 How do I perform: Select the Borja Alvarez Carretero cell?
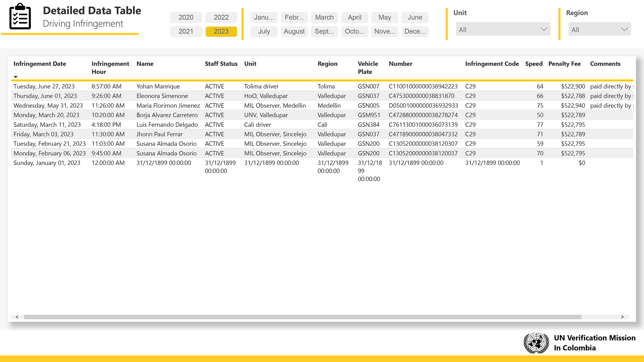pyautogui.click(x=167, y=115)
